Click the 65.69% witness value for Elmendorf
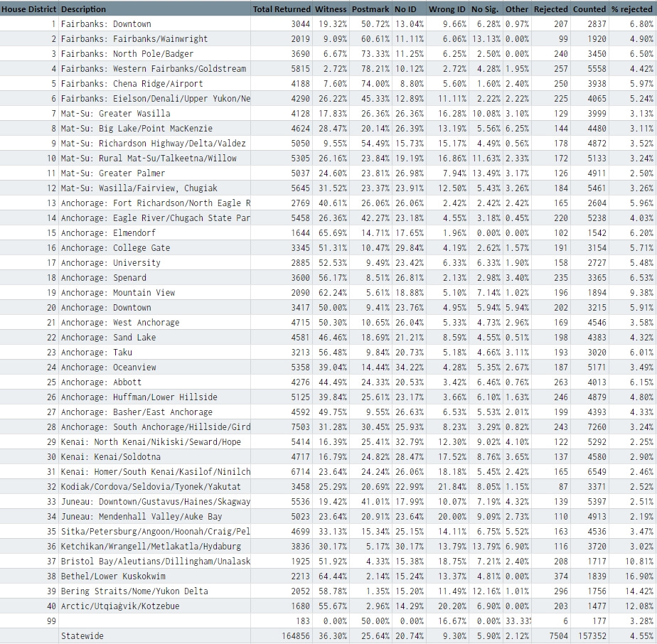657x644 pixels. [x=333, y=232]
